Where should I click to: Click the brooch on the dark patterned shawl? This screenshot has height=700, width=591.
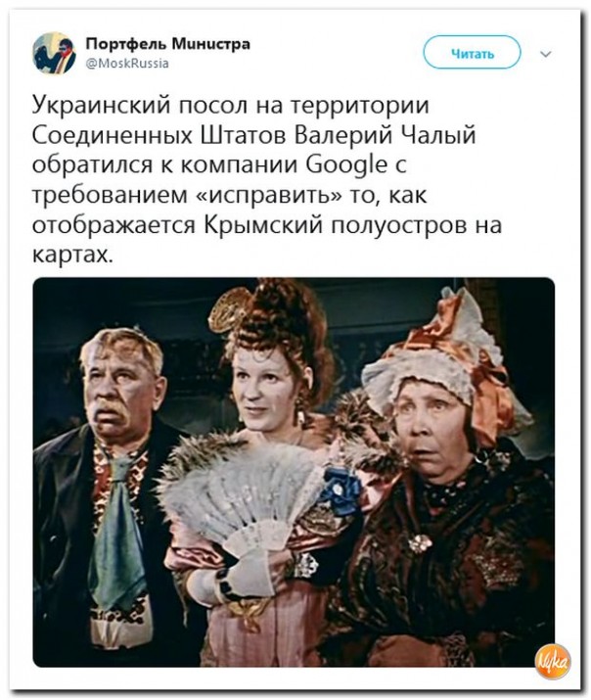coord(420,543)
